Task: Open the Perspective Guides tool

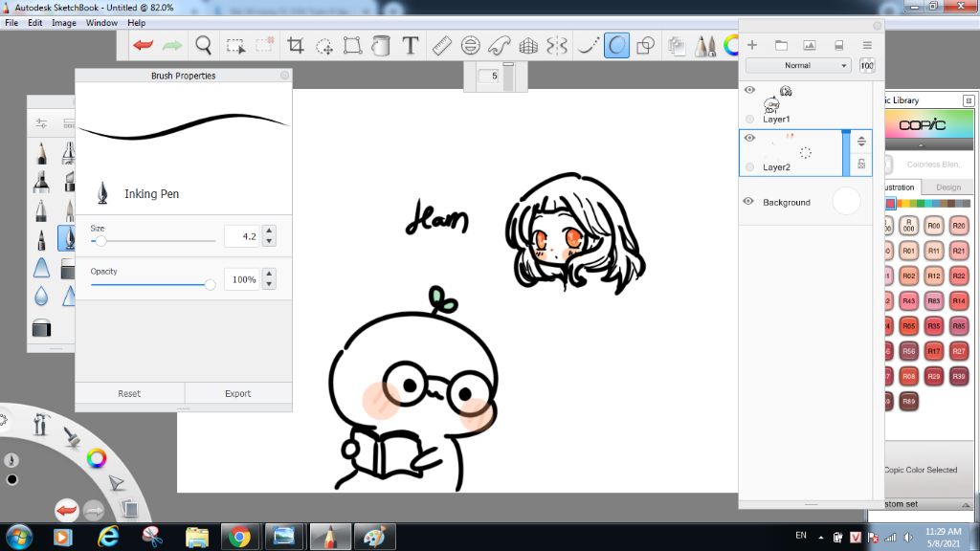Action: coord(528,46)
